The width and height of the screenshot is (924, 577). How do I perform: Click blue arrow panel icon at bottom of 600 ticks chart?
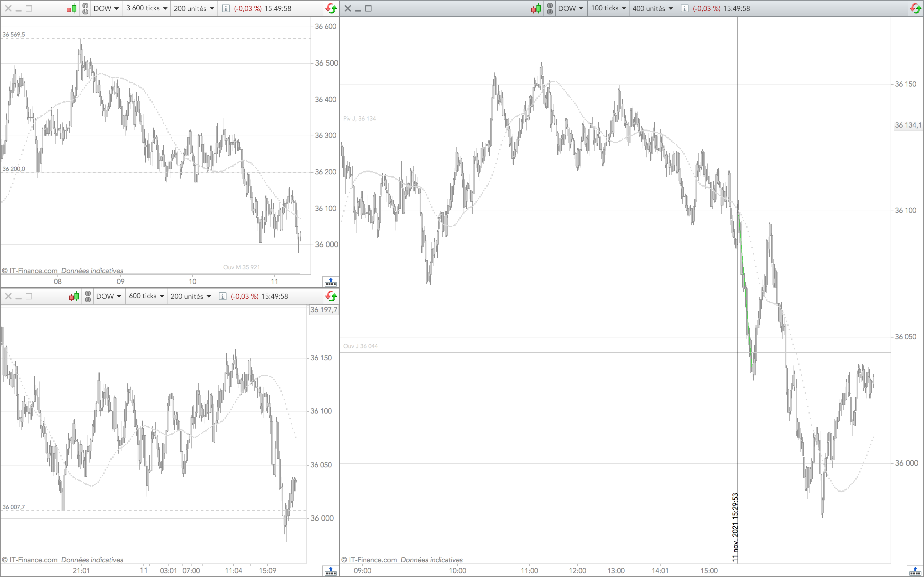[330, 571]
